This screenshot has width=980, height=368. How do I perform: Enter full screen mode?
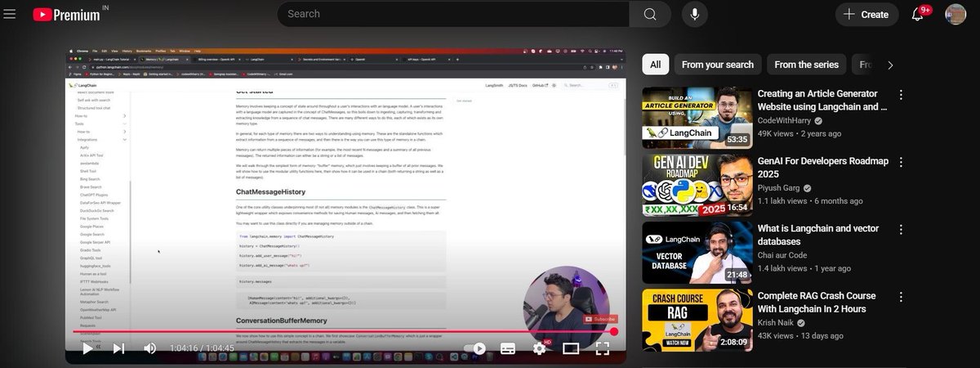coord(602,348)
